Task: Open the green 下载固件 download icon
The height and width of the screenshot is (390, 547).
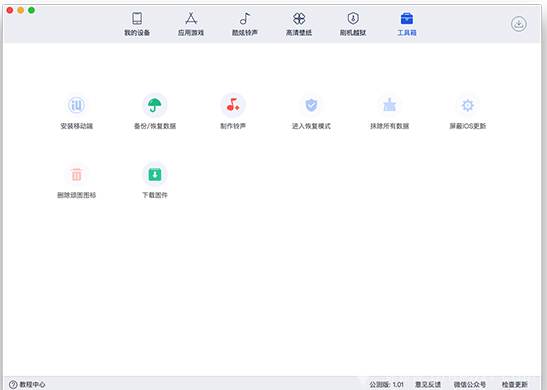Action: click(155, 174)
